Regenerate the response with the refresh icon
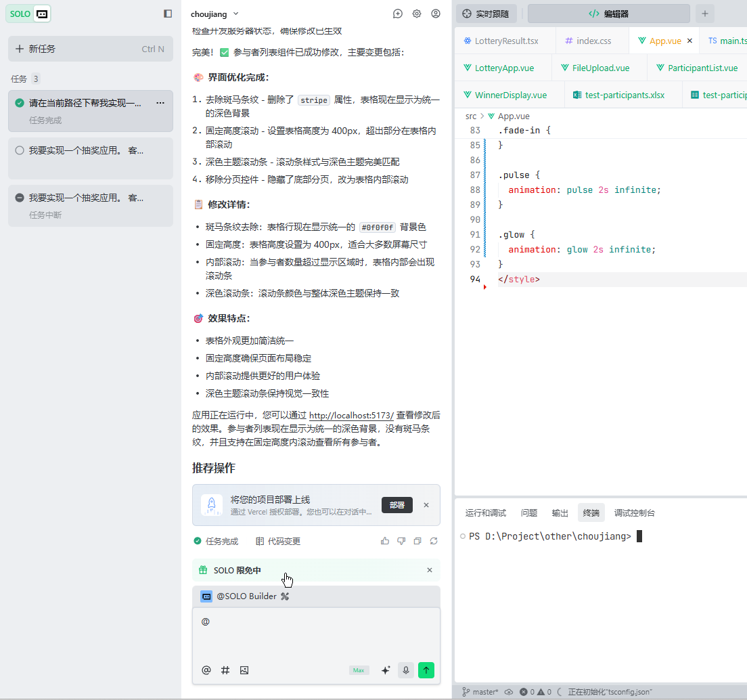 434,541
